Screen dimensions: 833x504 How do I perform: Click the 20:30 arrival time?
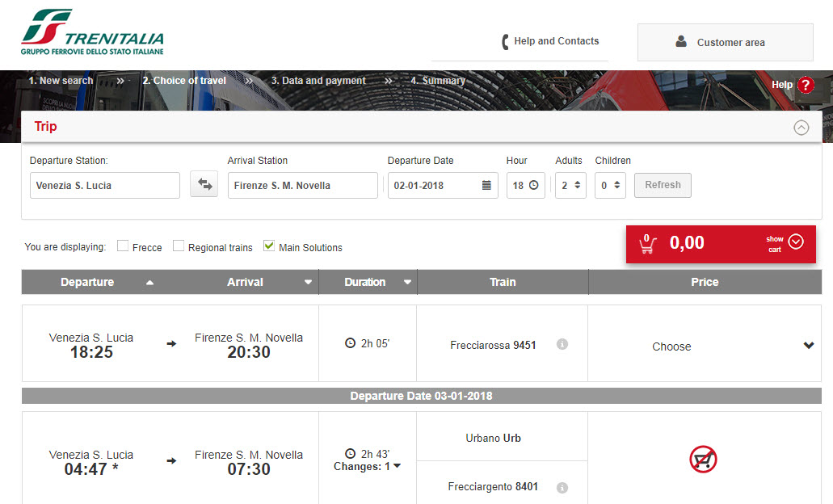click(249, 352)
